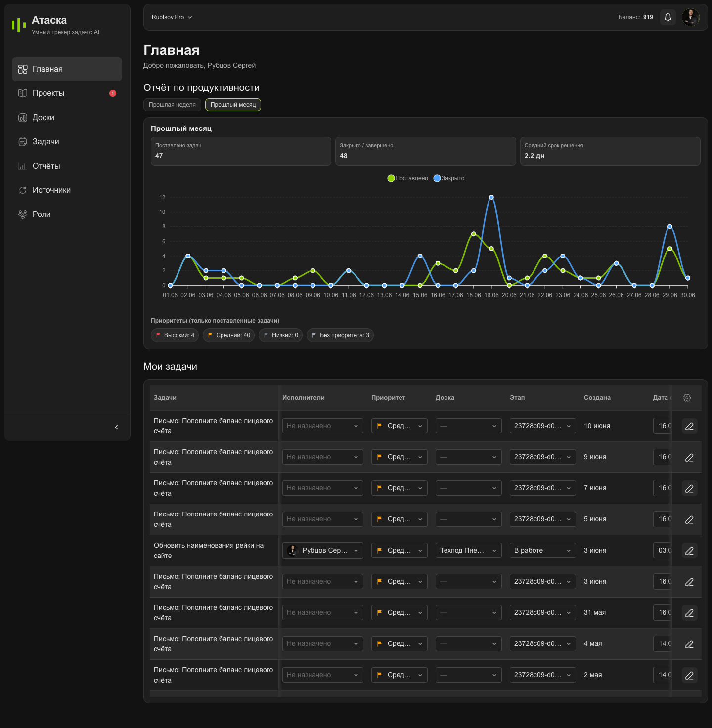Click the table settings gear icon
Viewport: 712px width, 728px height.
[x=687, y=398]
